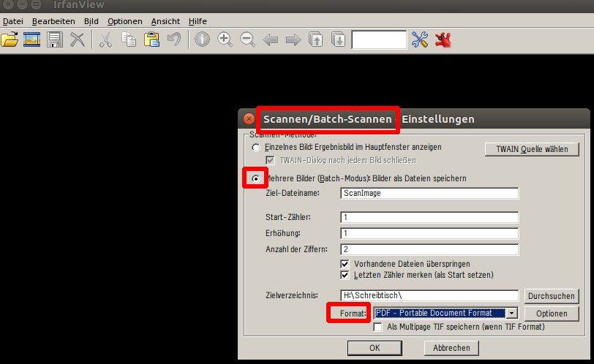The height and width of the screenshot is (364, 594).
Task: Select the Einzelnes Bild radio button
Action: tap(256, 148)
